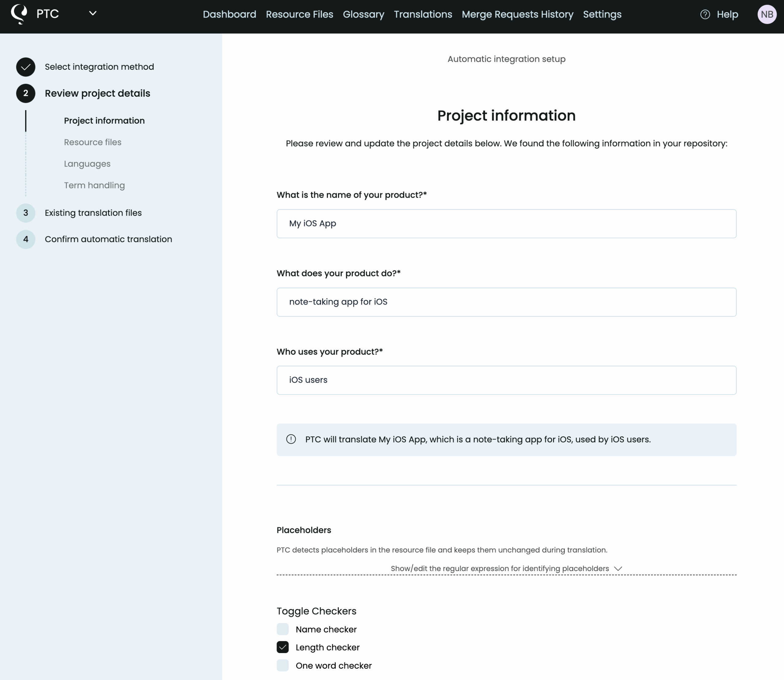Enable the One word checker checkbox

[x=282, y=666]
